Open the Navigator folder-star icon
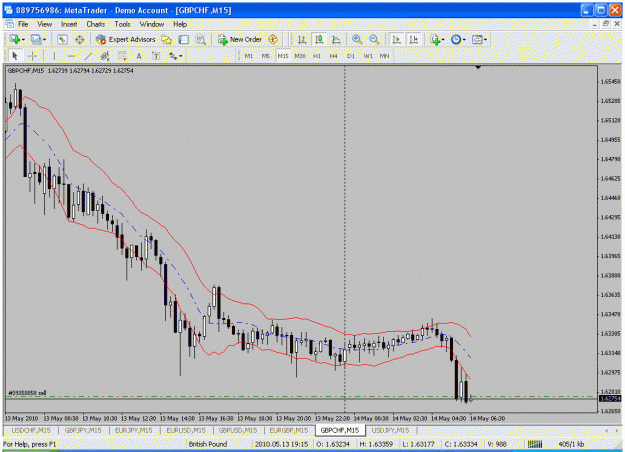Screen dimensions: 625x452 [x=166, y=39]
